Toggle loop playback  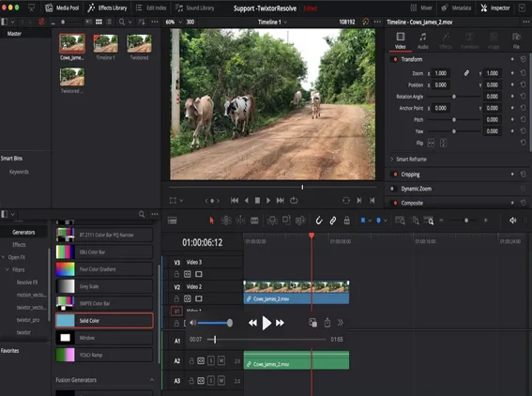pos(294,201)
